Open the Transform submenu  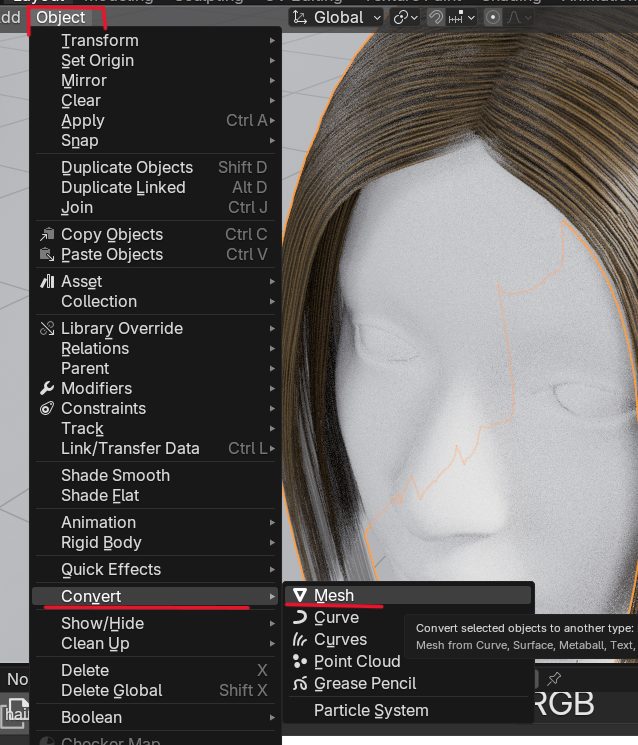point(100,40)
